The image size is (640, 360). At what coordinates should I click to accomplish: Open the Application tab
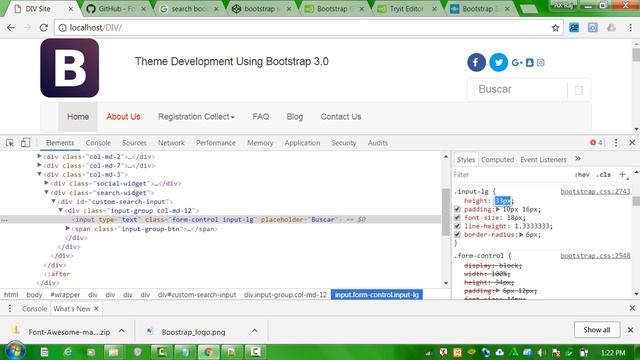[302, 143]
